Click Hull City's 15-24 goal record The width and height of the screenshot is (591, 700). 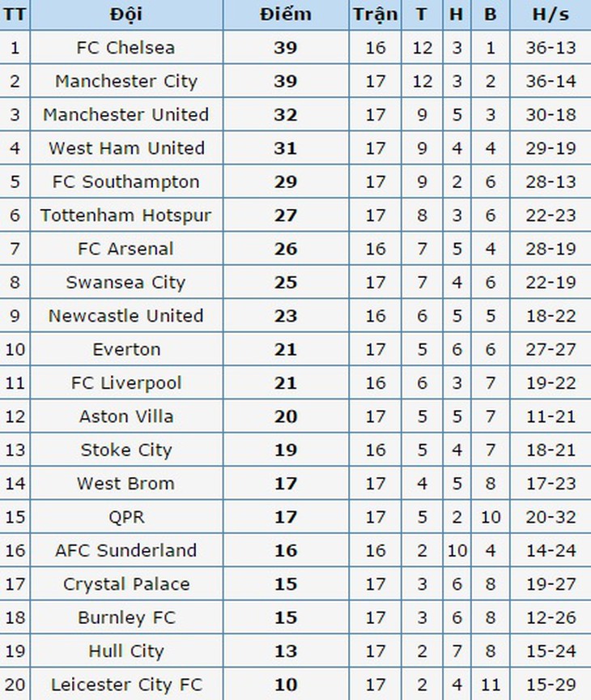[551, 651]
